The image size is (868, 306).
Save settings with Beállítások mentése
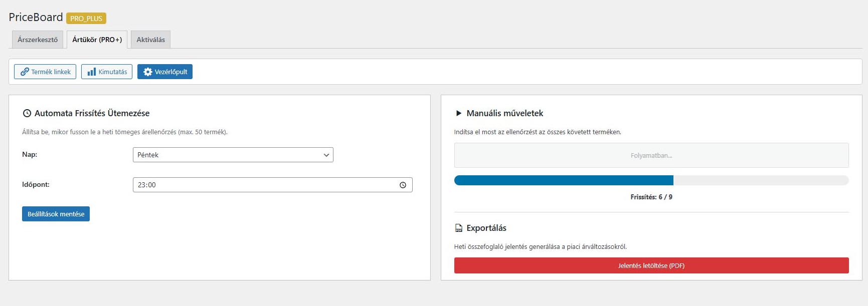[x=56, y=214]
